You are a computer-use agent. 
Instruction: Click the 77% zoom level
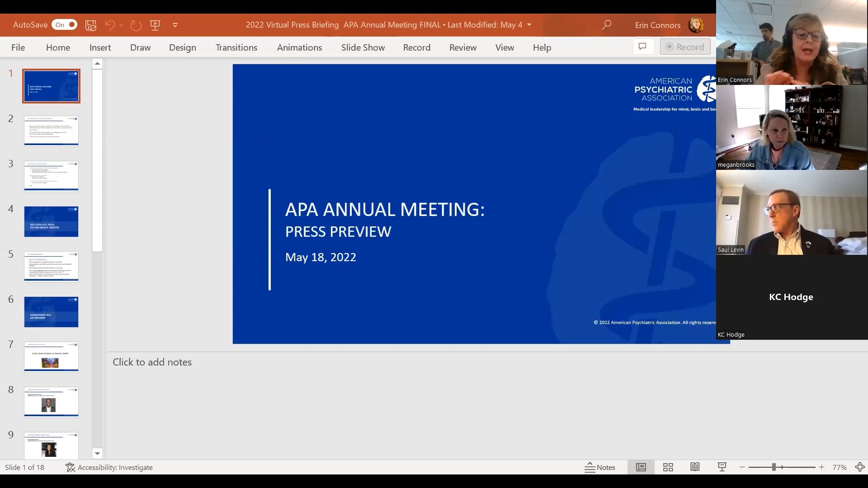click(840, 468)
